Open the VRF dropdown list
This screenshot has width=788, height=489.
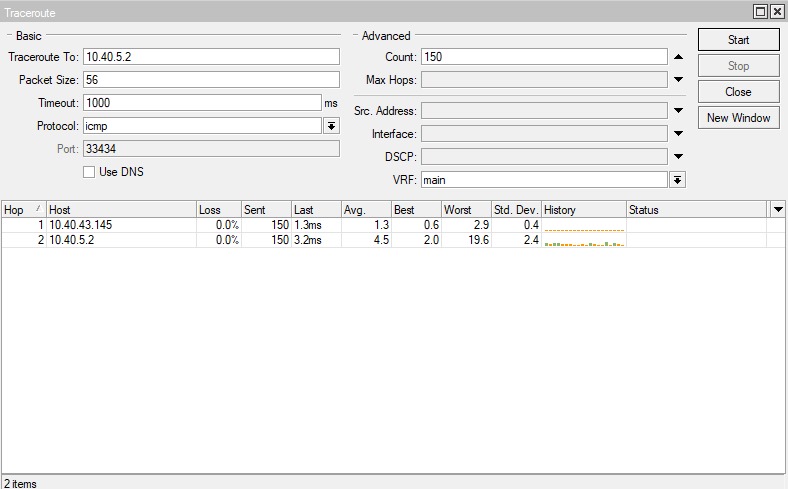[677, 180]
